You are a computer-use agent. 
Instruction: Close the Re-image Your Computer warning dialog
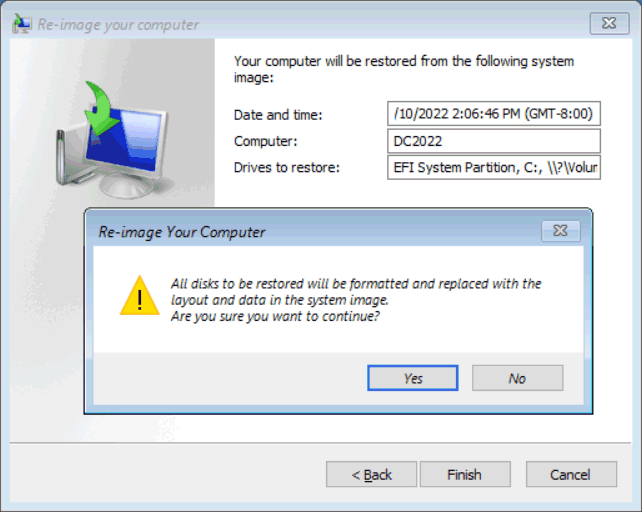pos(560,231)
